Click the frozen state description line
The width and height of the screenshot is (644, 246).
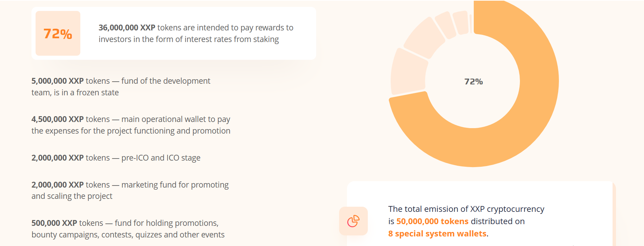(x=75, y=93)
